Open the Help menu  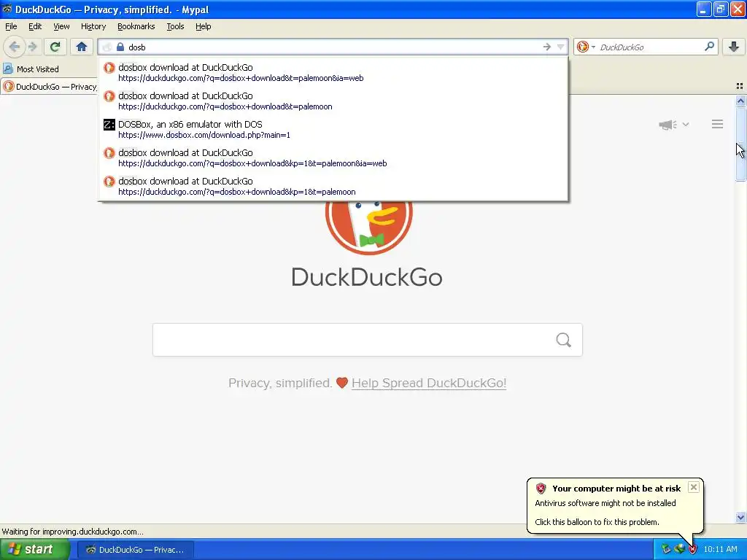click(x=203, y=26)
